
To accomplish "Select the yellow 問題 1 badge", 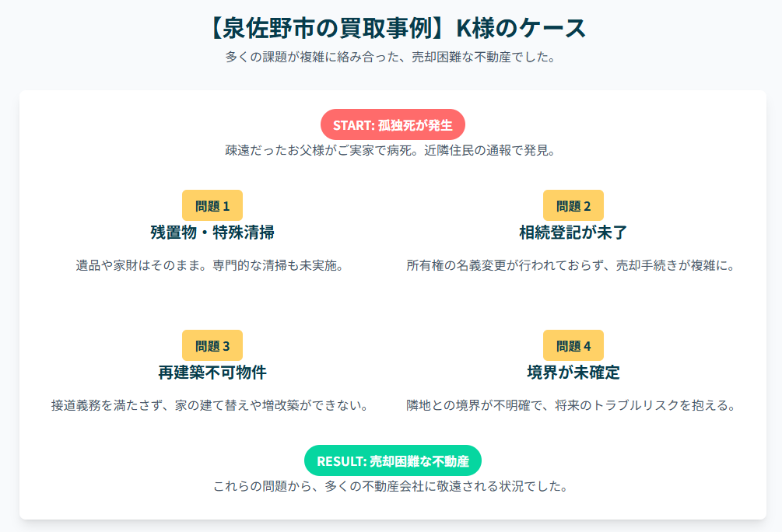I will (212, 206).
